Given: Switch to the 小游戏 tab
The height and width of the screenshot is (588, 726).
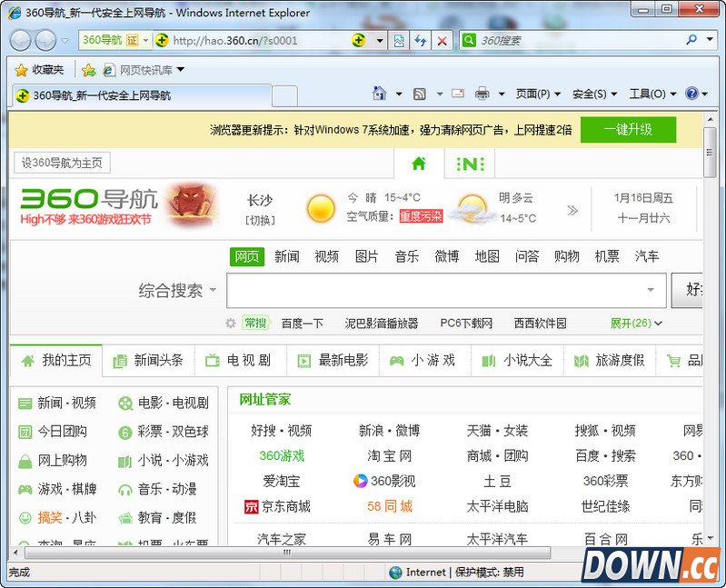Looking at the screenshot, I should click(x=425, y=360).
